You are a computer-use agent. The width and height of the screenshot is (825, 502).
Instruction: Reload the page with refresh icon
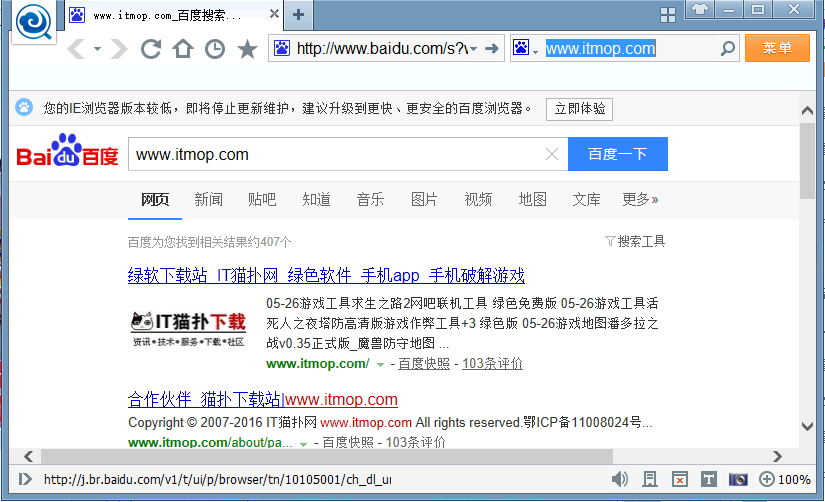pos(151,49)
